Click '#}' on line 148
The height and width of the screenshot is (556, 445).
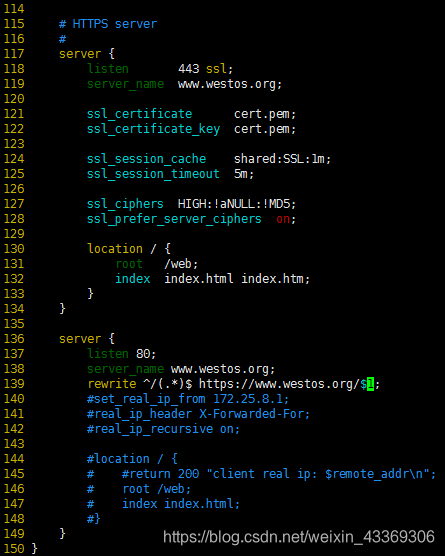click(x=94, y=519)
